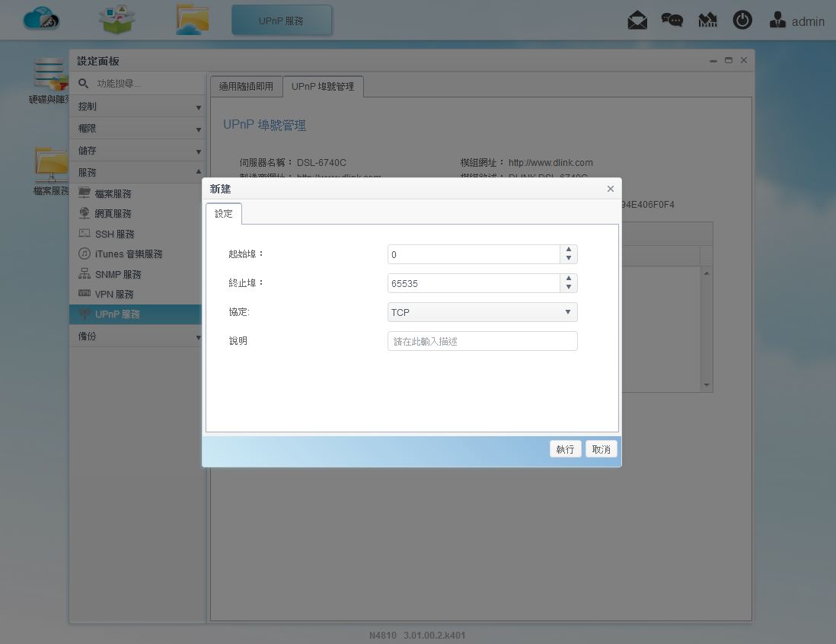Click the power button icon
The height and width of the screenshot is (644, 836).
pos(742,21)
